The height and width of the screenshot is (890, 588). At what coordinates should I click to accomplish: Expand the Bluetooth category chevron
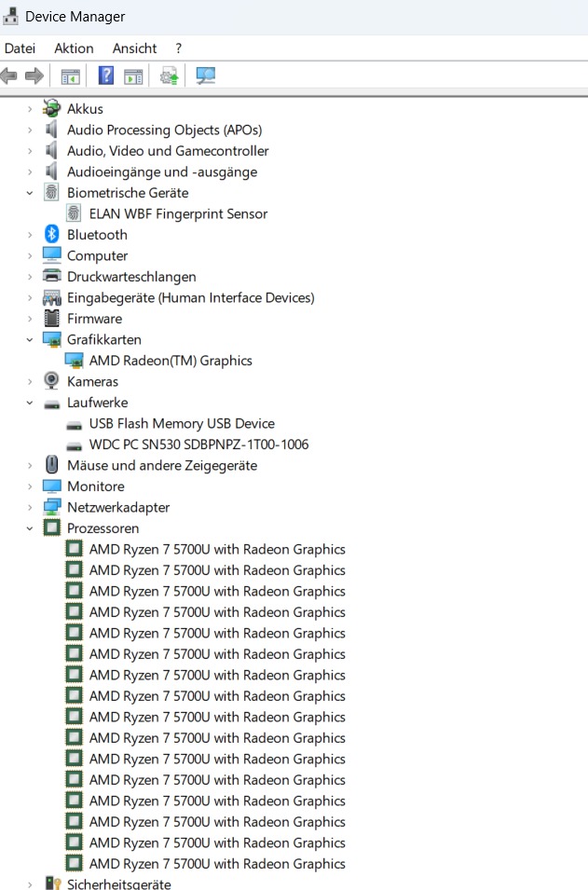[x=30, y=235]
